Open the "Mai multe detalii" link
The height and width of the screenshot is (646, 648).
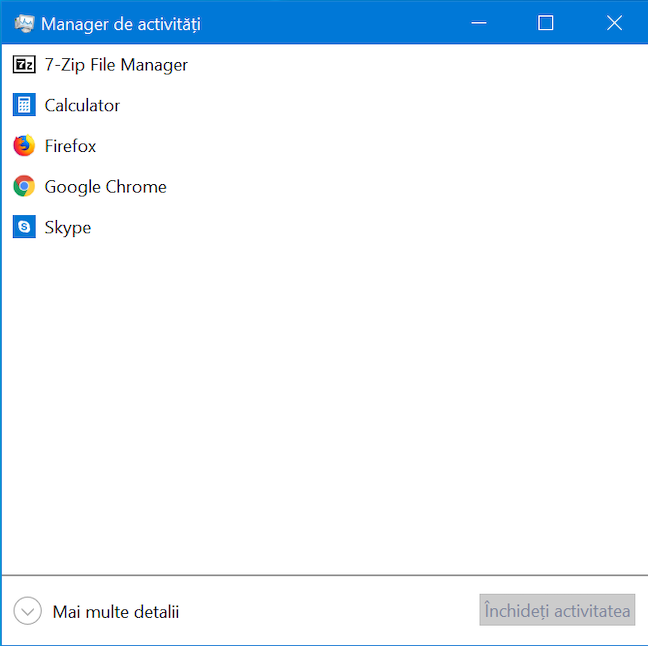[116, 612]
